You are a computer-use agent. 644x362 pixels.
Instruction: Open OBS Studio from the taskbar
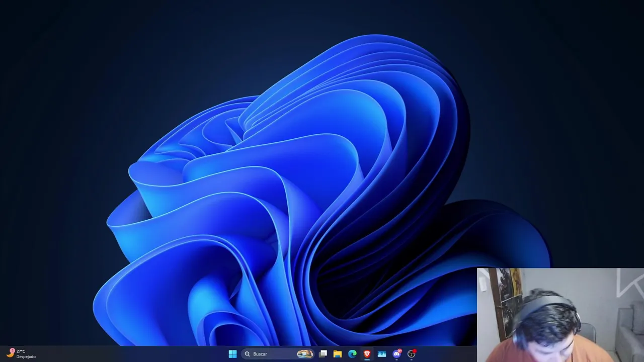pos(412,354)
